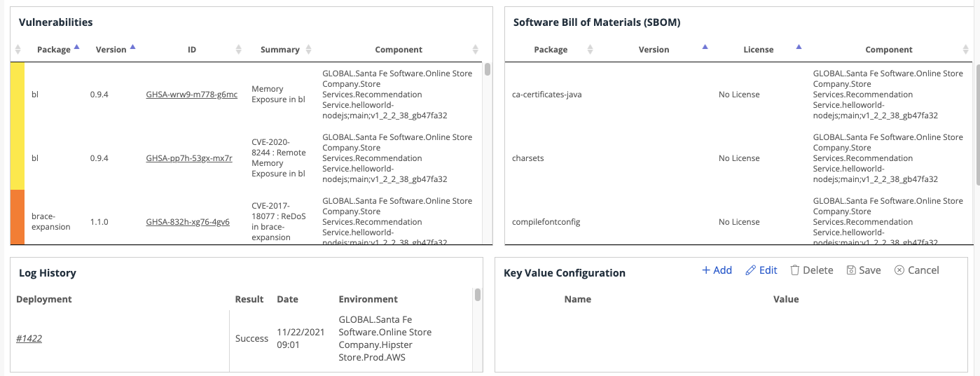Click the sort arrows beside ID header
The height and width of the screenshot is (376, 980).
tap(238, 50)
